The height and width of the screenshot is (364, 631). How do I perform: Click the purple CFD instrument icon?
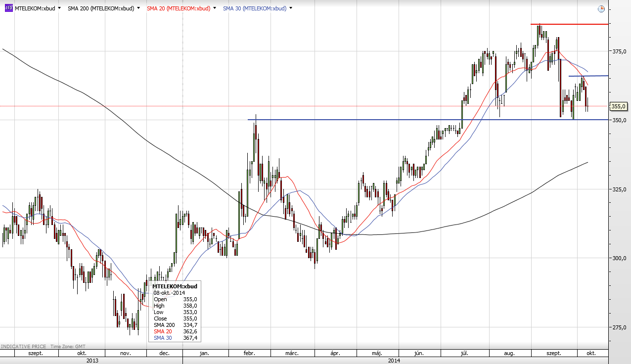9,8
